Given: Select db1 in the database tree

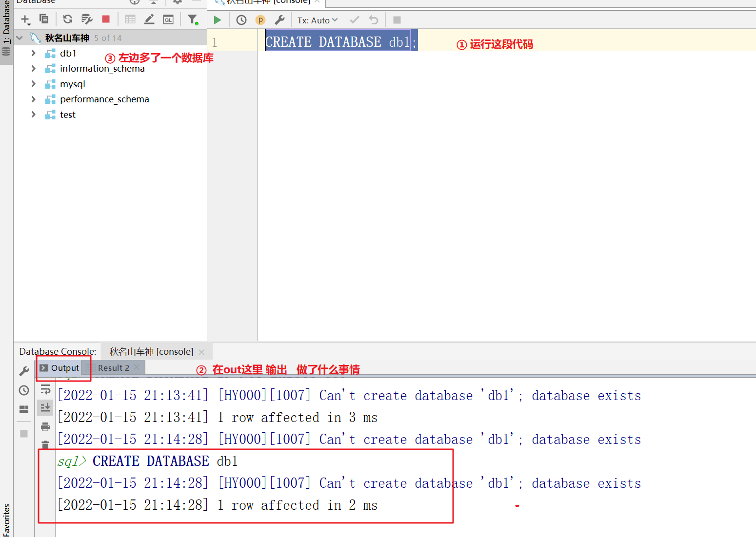Looking at the screenshot, I should pos(68,53).
